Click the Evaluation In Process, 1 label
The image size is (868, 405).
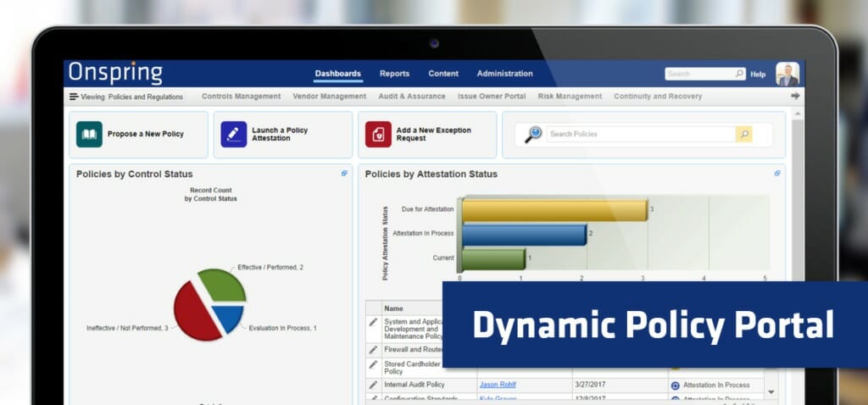point(282,328)
